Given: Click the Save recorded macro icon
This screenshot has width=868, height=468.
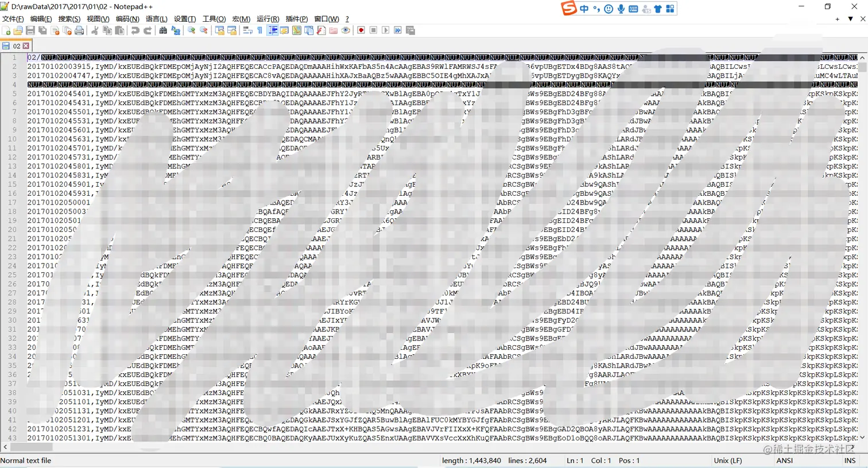Looking at the screenshot, I should tap(410, 30).
